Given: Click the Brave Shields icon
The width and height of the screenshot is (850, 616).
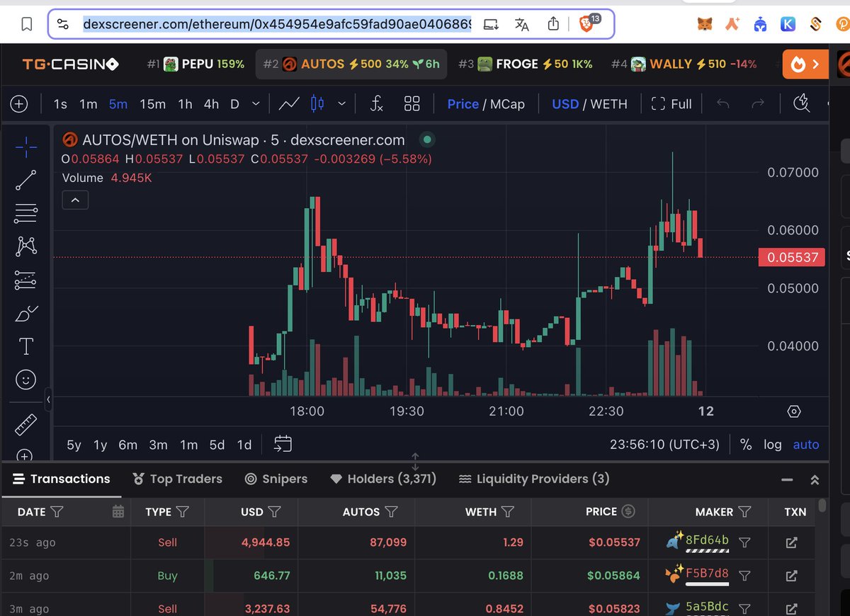Looking at the screenshot, I should [x=587, y=23].
